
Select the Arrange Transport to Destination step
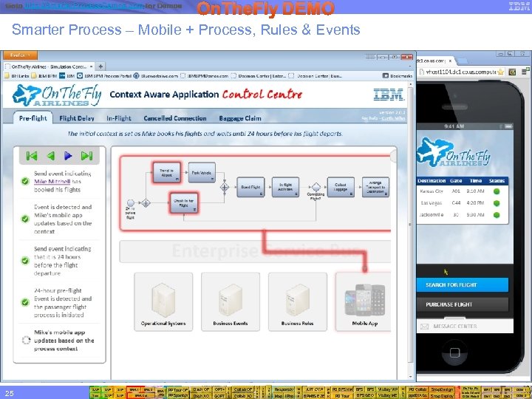pos(375,187)
